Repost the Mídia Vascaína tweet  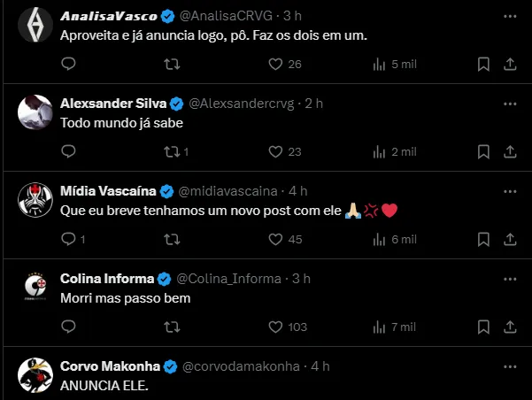pos(173,239)
